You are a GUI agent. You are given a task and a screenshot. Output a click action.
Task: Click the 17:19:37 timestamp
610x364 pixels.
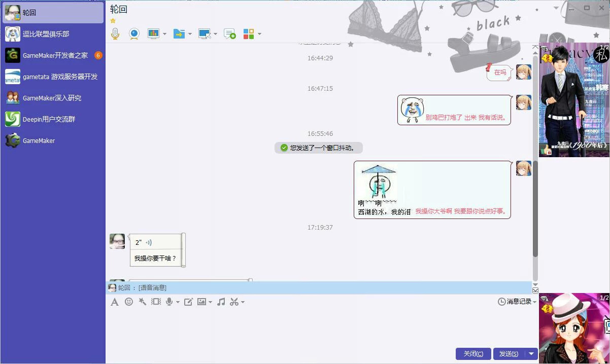[320, 228]
